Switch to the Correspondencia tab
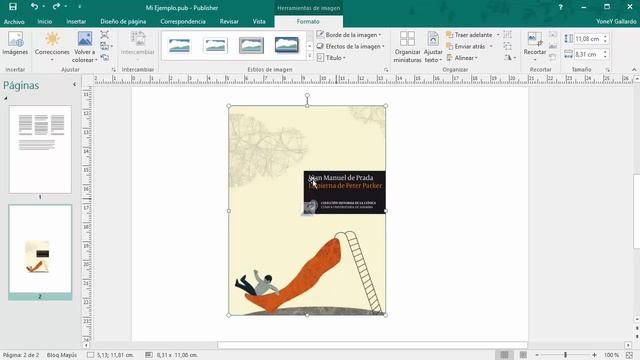This screenshot has width=640, height=360. coord(183,22)
